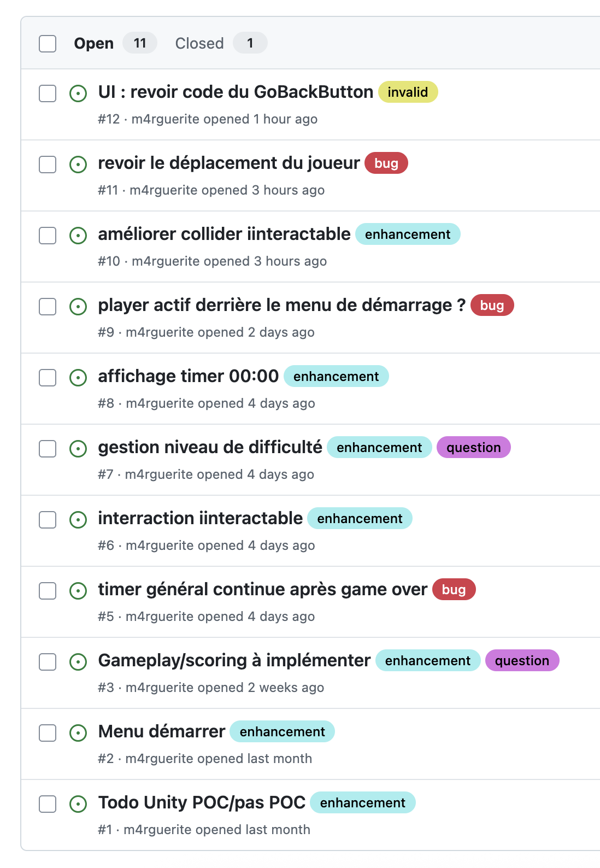Select the Open issues tab
This screenshot has width=600, height=868.
coord(94,43)
